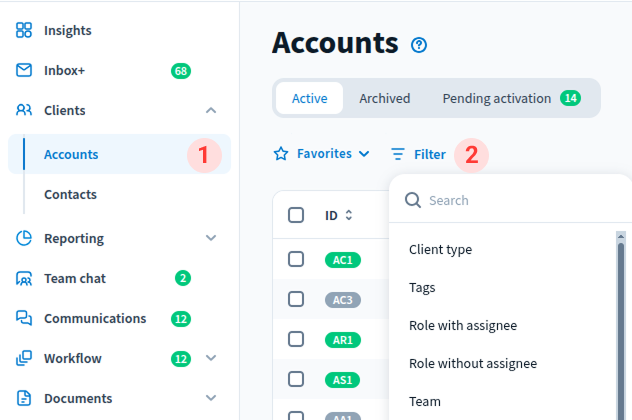Click the Workflow stack icon
Viewport: 632px width, 420px height.
pos(24,358)
